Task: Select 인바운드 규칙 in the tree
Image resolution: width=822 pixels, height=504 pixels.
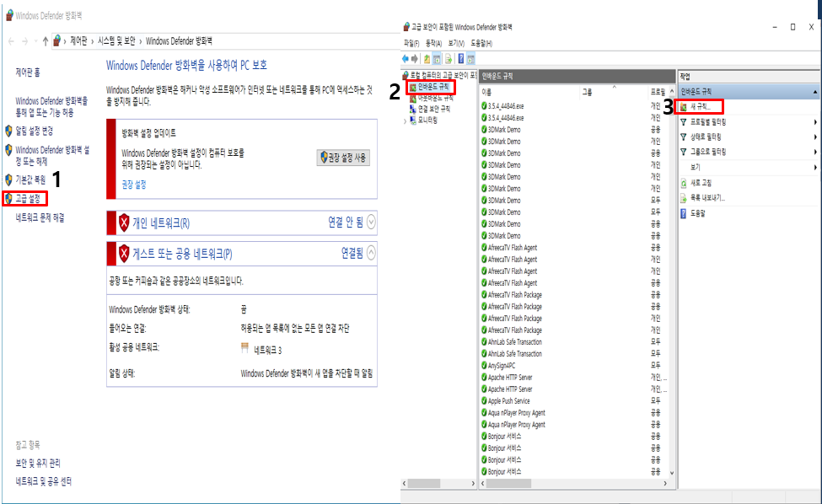Action: tap(433, 87)
